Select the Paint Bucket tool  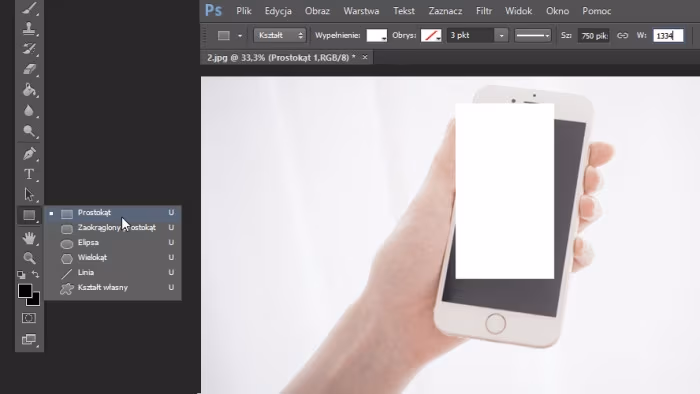29,90
